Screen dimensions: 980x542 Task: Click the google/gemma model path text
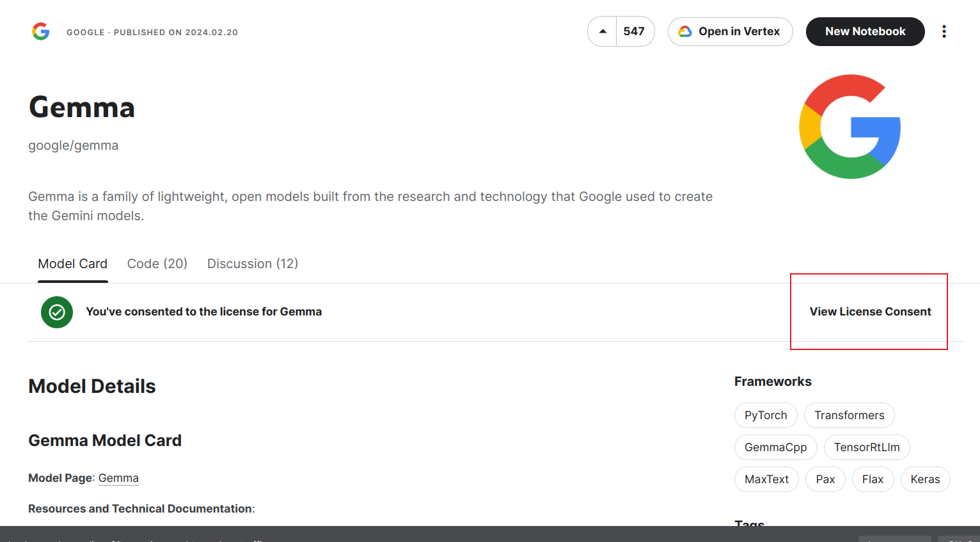tap(74, 145)
